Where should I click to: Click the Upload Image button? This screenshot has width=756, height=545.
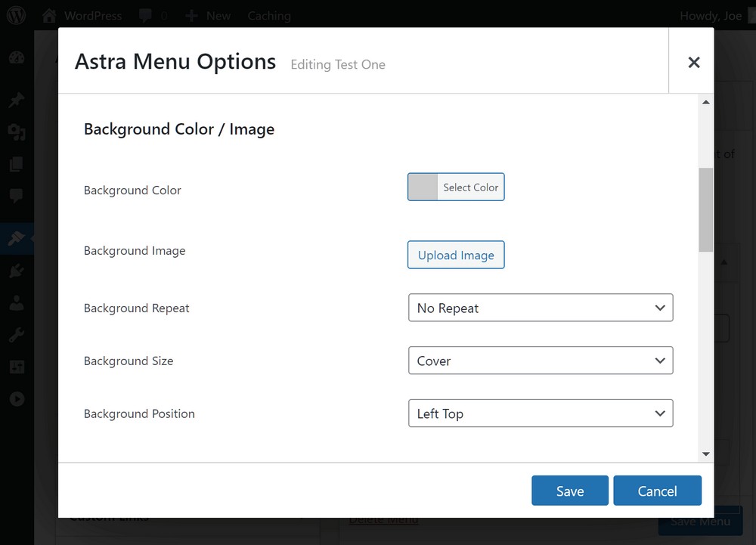[x=456, y=255]
